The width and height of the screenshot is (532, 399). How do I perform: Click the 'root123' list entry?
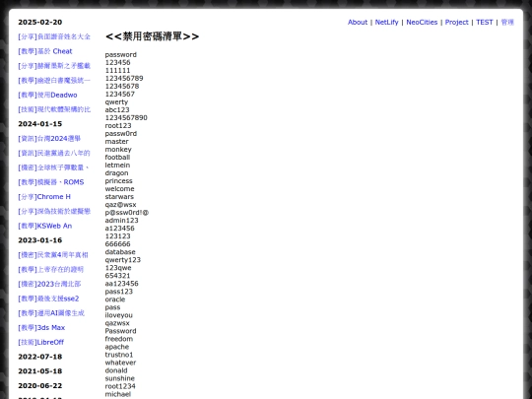pyautogui.click(x=118, y=125)
